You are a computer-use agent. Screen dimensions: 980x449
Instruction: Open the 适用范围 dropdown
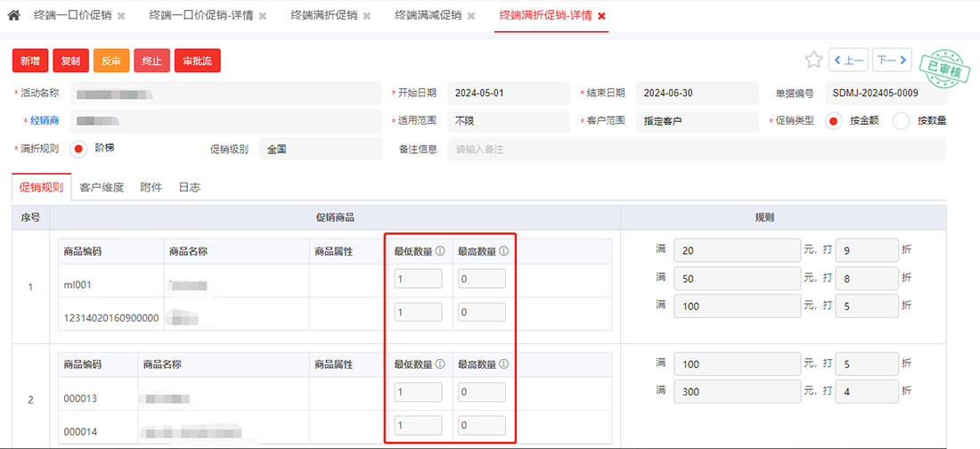508,121
